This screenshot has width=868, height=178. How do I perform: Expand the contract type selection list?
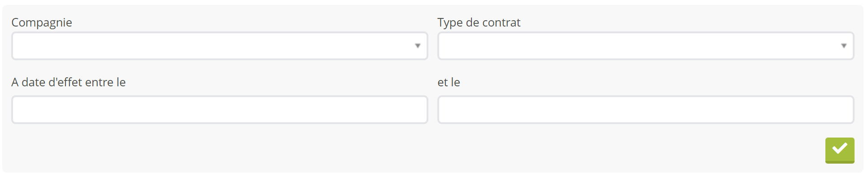pos(646,46)
